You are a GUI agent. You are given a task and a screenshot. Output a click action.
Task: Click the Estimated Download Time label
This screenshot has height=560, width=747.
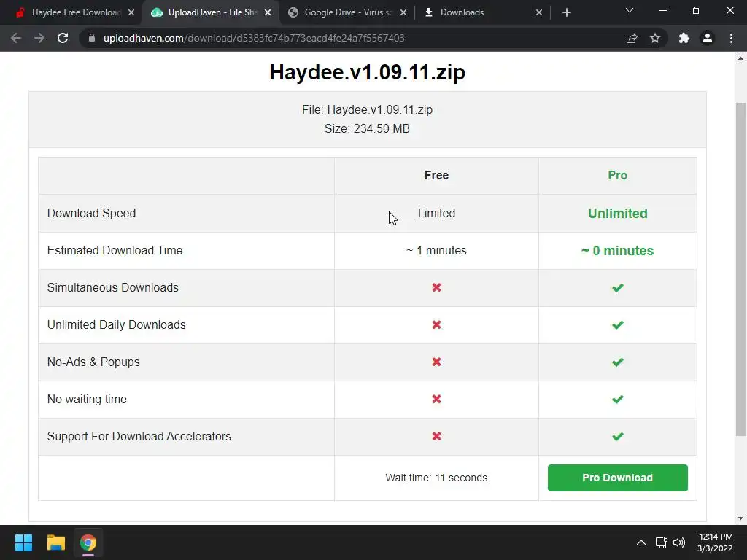point(115,251)
